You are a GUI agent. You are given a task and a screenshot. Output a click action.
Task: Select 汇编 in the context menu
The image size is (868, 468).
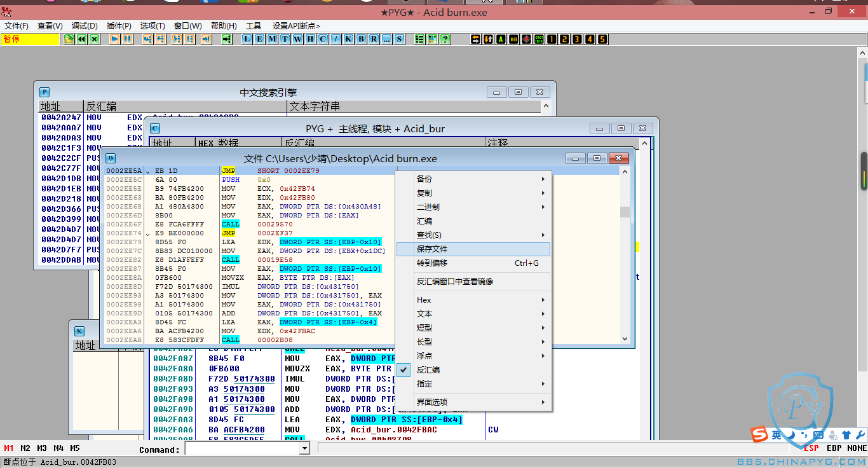click(x=473, y=221)
